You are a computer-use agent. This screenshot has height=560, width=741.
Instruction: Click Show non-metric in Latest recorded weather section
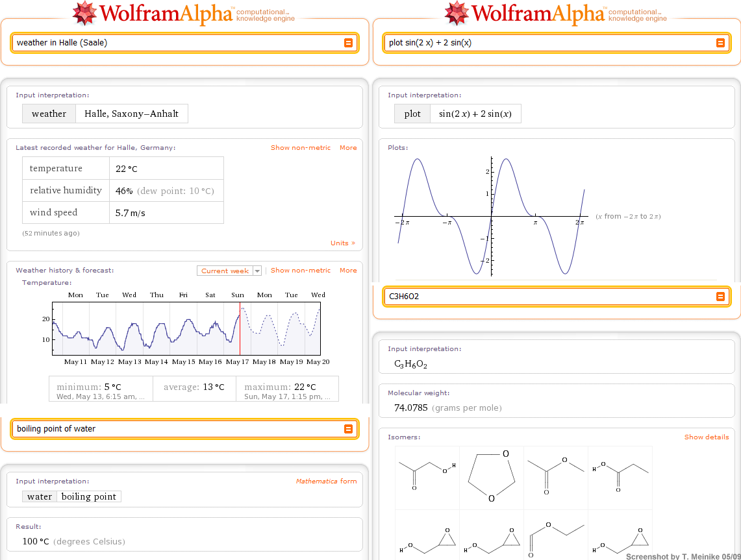pos(301,148)
